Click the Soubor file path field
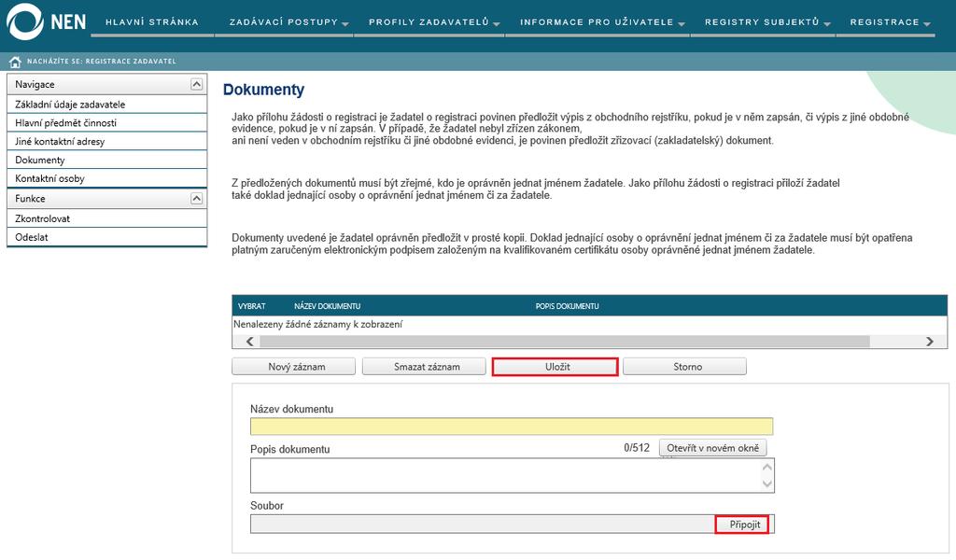Viewport: 956px width, 560px height. click(x=483, y=524)
